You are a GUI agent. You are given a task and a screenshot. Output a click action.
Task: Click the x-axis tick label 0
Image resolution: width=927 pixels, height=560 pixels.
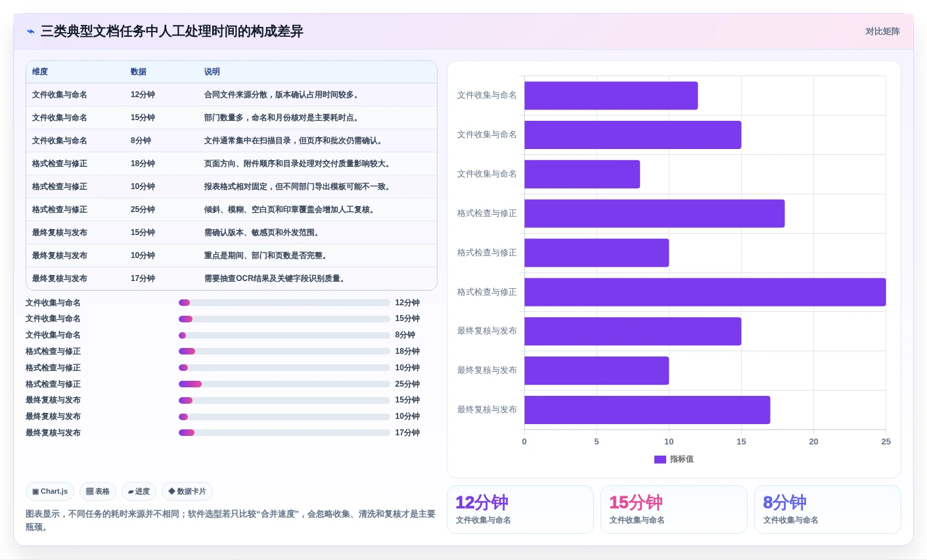[x=524, y=442]
